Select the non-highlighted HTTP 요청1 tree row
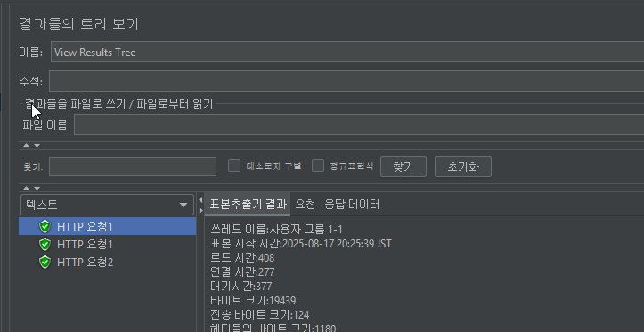 107,244
